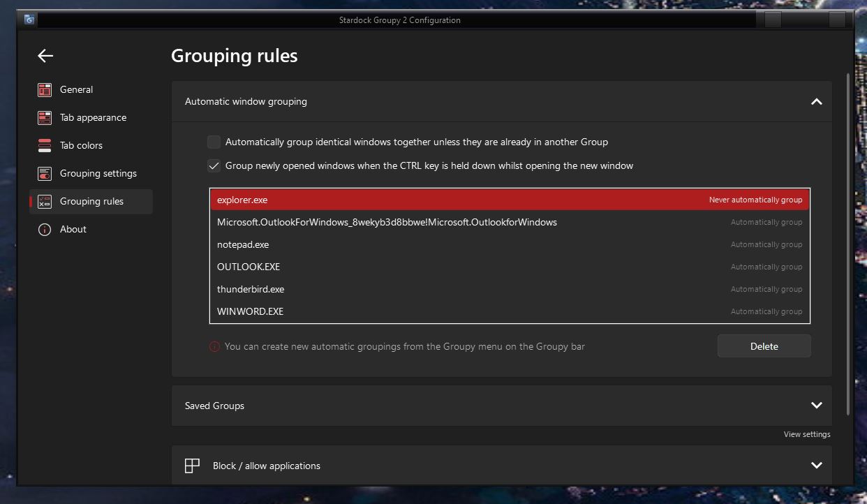Click the Tab colors icon

45,146
